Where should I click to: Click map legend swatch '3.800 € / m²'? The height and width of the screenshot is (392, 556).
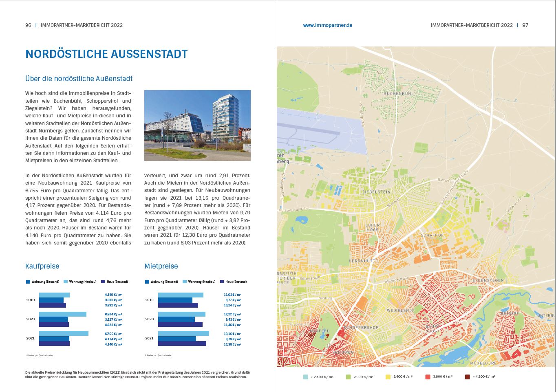pos(428,377)
